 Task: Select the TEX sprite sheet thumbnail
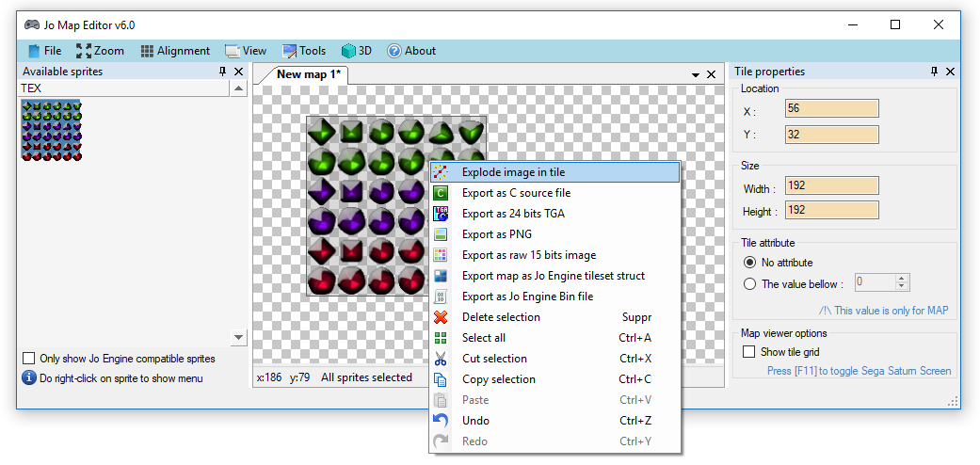click(x=52, y=131)
